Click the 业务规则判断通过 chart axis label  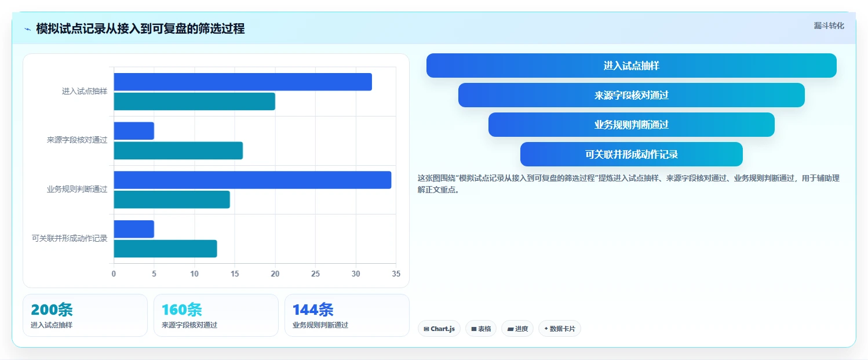coord(77,190)
